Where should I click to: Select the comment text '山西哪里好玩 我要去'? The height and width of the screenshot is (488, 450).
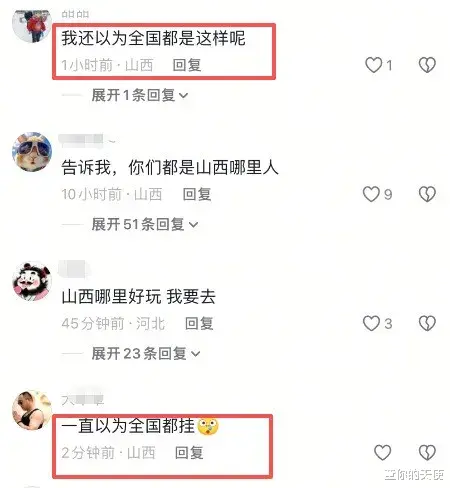point(139,296)
